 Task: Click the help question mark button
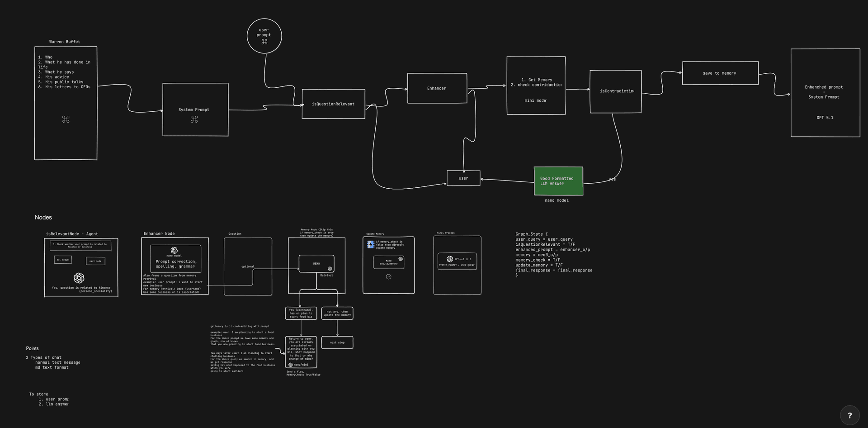pos(849,415)
